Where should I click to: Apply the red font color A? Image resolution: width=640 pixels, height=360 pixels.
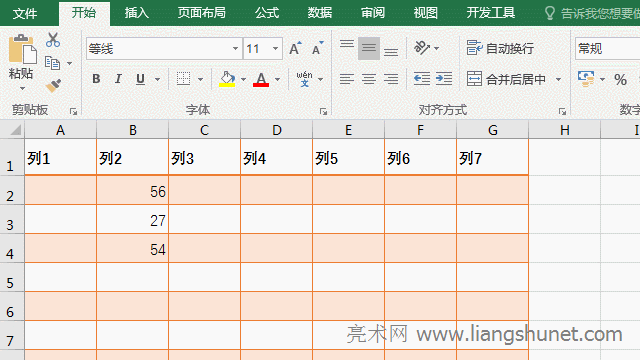click(261, 79)
